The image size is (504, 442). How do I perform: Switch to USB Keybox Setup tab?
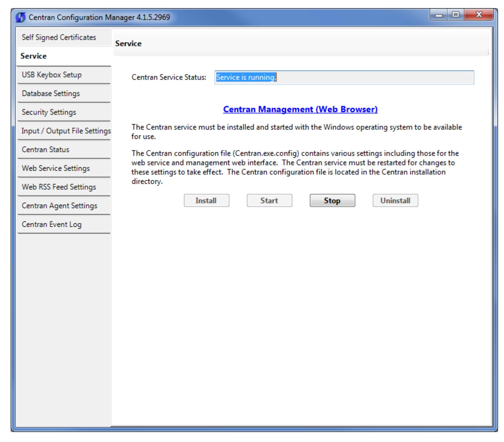click(64, 75)
